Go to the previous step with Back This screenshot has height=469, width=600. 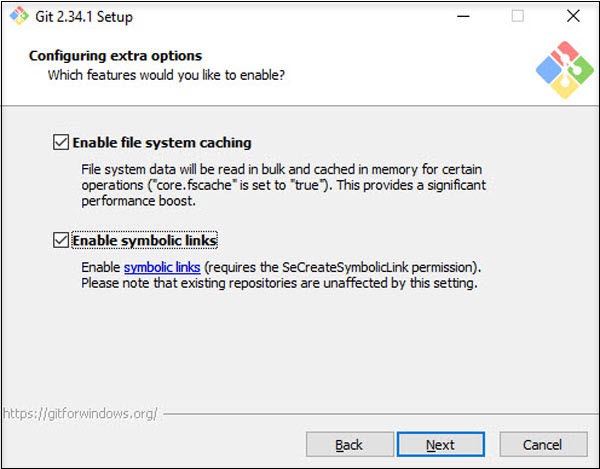(349, 444)
